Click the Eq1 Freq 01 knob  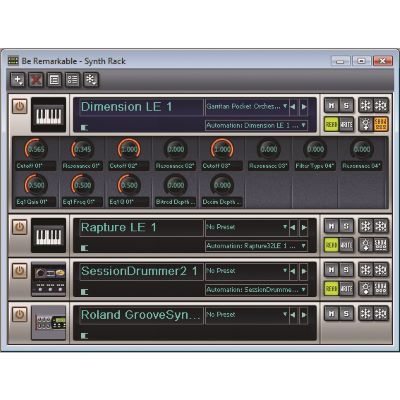(82, 185)
